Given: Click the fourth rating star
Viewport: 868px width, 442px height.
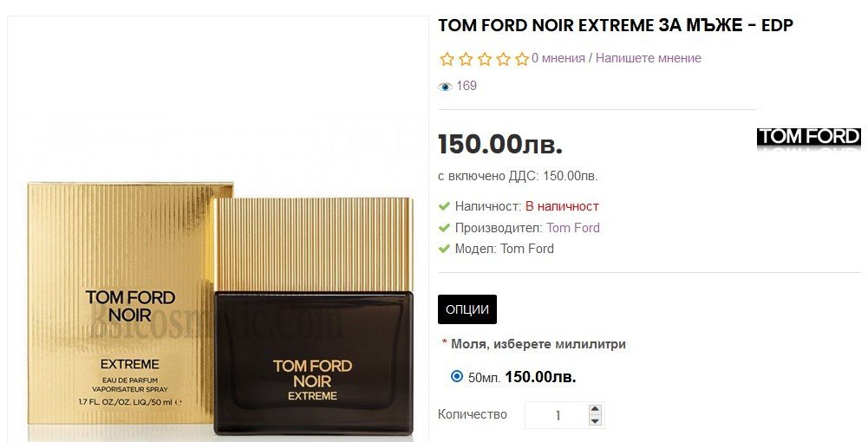Looking at the screenshot, I should [x=503, y=59].
